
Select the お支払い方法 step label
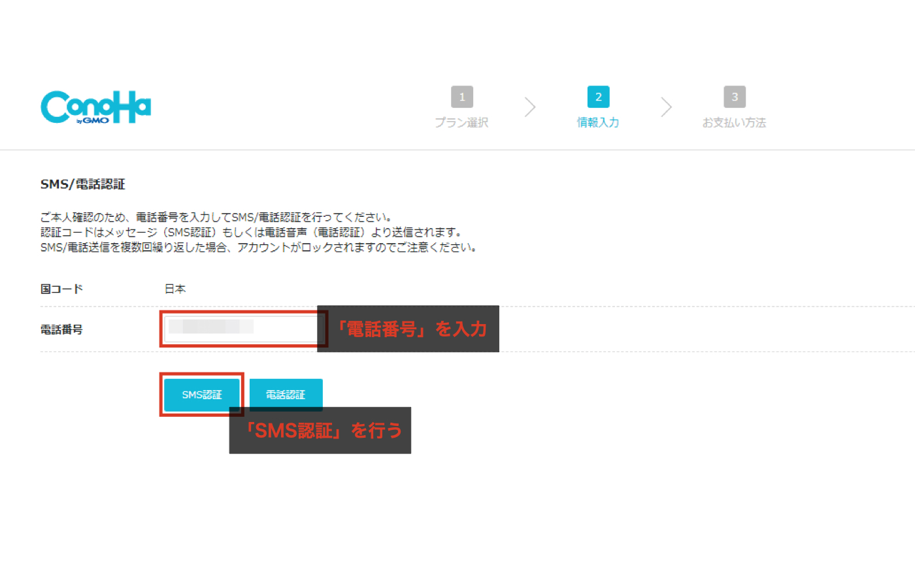click(734, 123)
